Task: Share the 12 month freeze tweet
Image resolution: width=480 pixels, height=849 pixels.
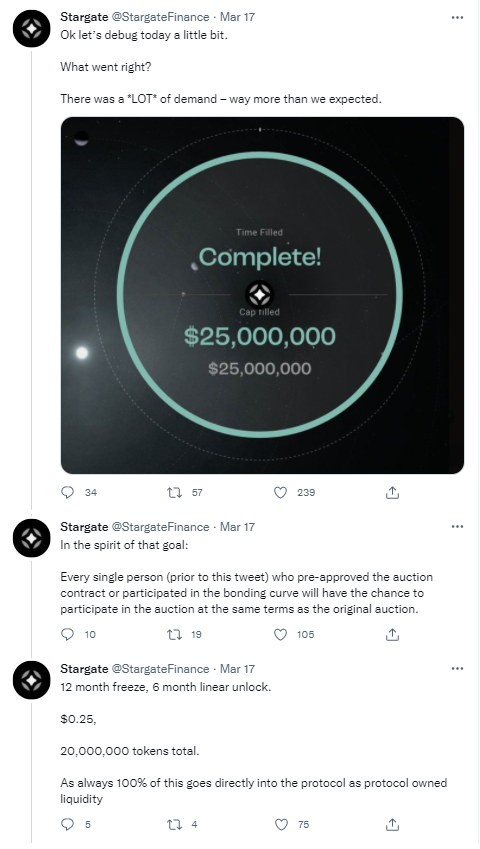Action: coord(392,824)
